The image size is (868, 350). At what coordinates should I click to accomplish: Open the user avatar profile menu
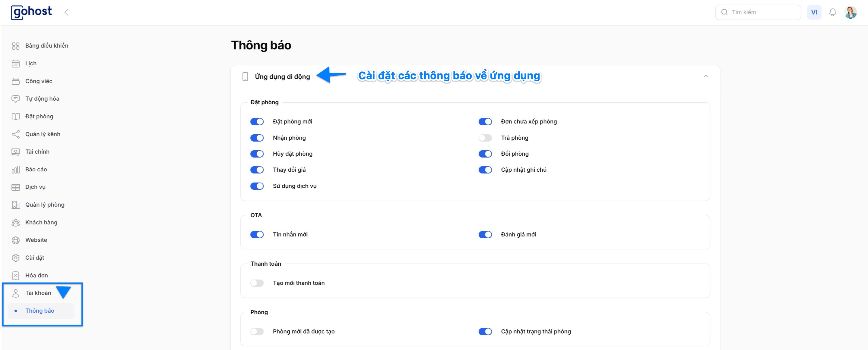pos(850,12)
